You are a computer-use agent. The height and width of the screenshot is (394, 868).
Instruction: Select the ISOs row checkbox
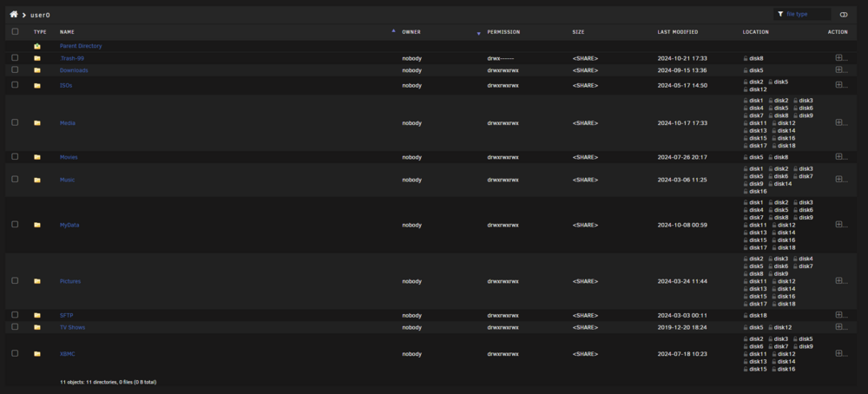pos(15,85)
